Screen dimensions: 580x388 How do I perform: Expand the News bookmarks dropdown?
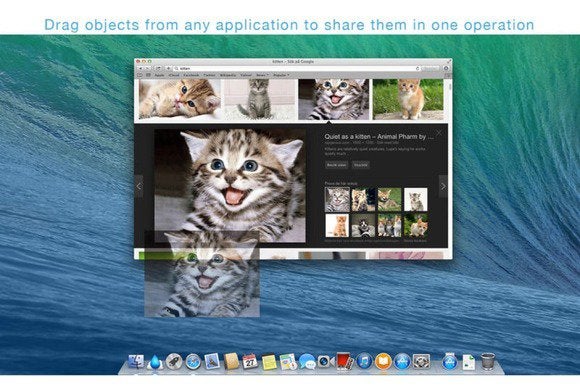tap(262, 75)
